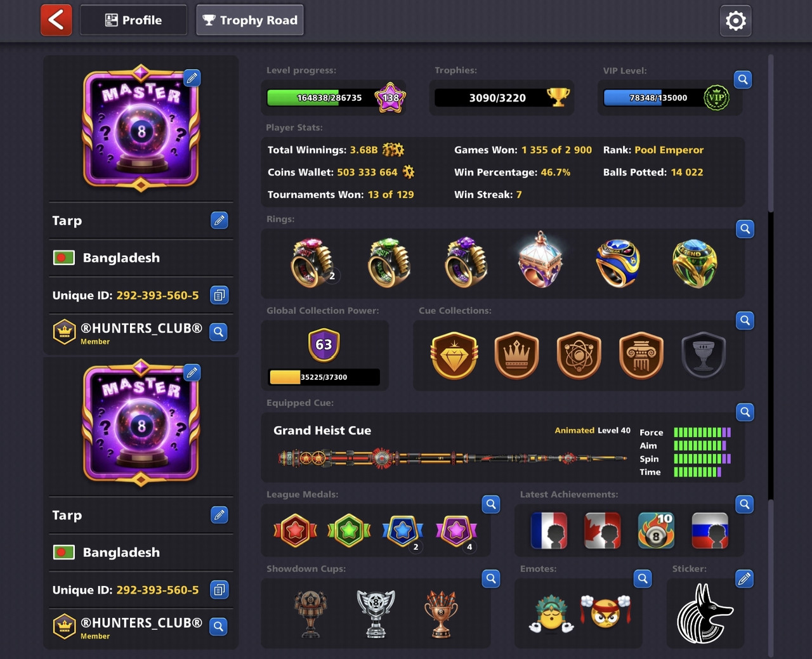The height and width of the screenshot is (659, 812).
Task: Edit the Tarp name with the top pencil icon
Action: coord(219,220)
